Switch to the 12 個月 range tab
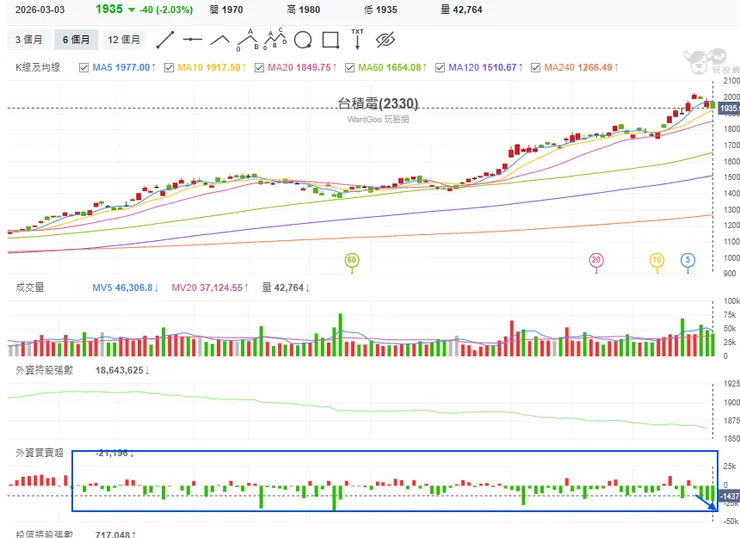The height and width of the screenshot is (538, 740). [124, 40]
